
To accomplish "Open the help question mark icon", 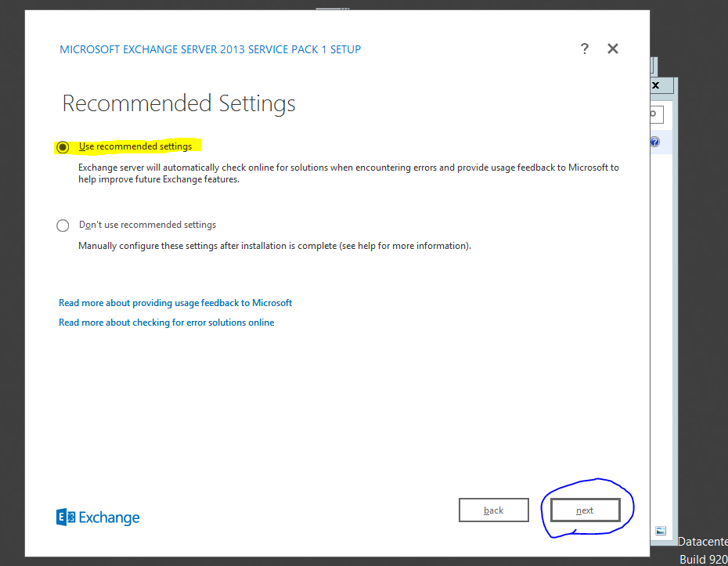I will point(585,49).
